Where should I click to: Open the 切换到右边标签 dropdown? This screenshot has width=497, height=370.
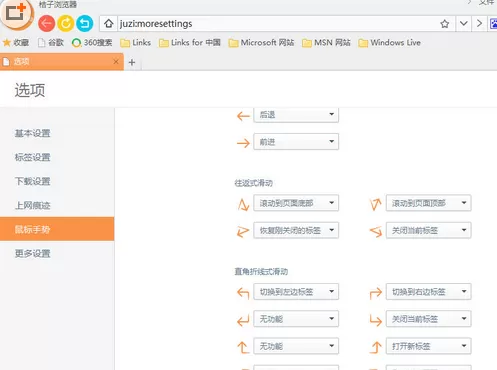point(428,292)
